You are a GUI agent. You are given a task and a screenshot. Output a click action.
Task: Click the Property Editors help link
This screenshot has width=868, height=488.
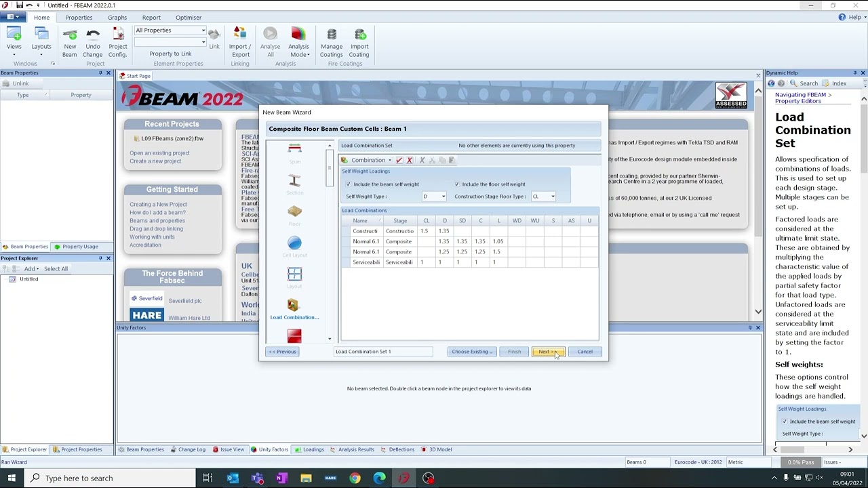(x=798, y=101)
